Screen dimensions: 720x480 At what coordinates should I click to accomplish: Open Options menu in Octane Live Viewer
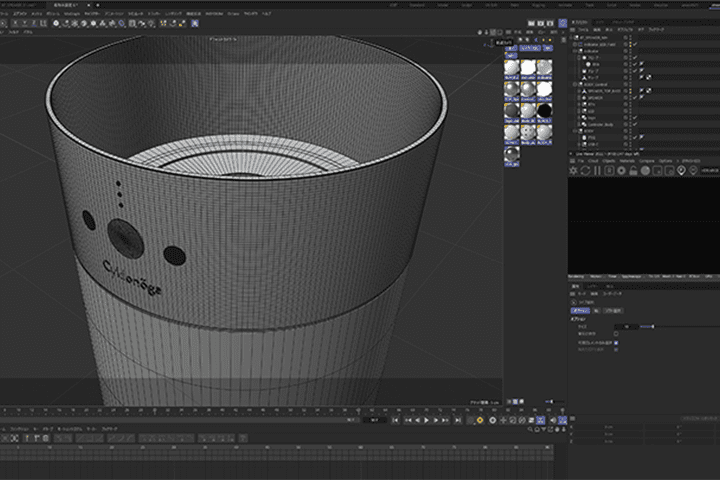[665, 161]
